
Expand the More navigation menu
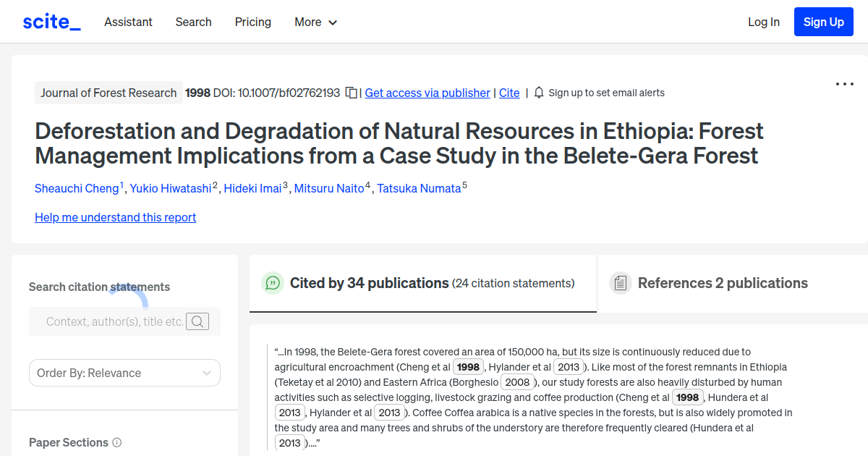click(x=315, y=22)
